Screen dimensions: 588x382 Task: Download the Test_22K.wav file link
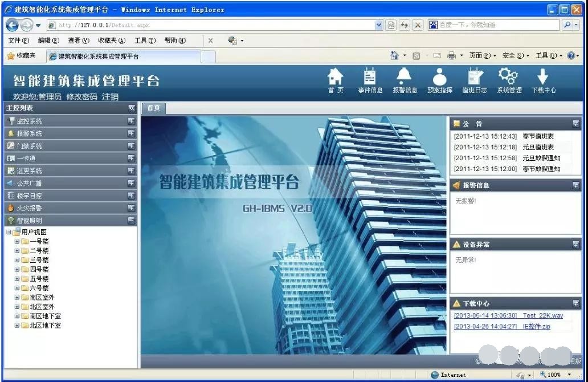pyautogui.click(x=542, y=315)
